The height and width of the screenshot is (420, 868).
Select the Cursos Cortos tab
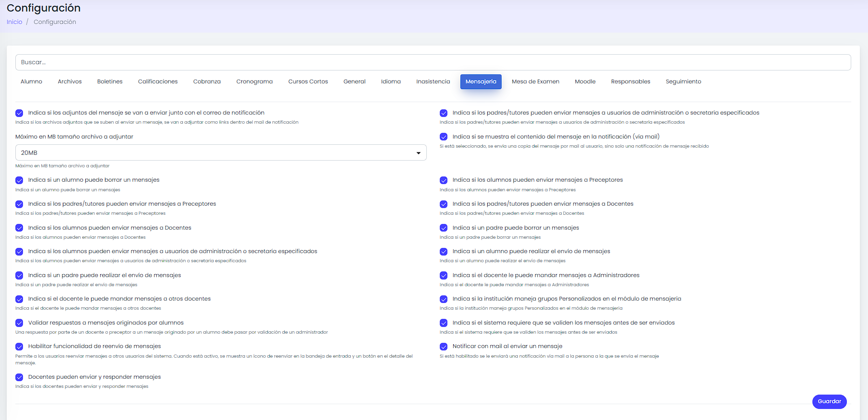pyautogui.click(x=308, y=82)
